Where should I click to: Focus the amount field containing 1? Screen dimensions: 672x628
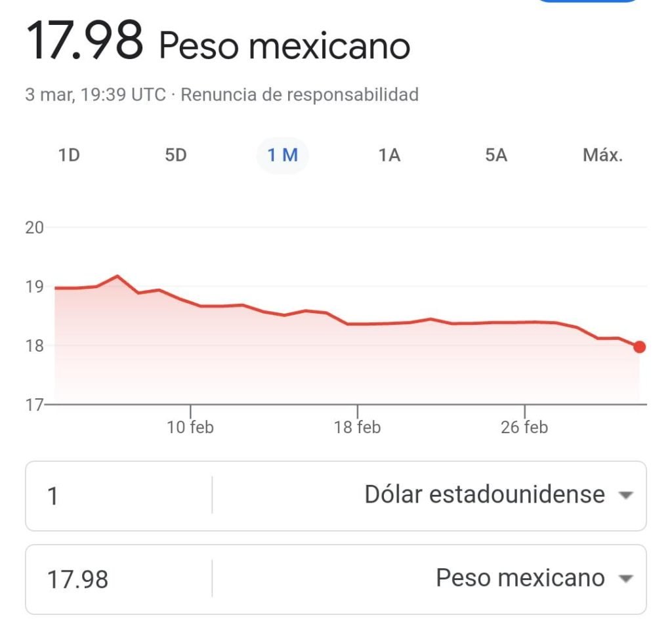(118, 496)
